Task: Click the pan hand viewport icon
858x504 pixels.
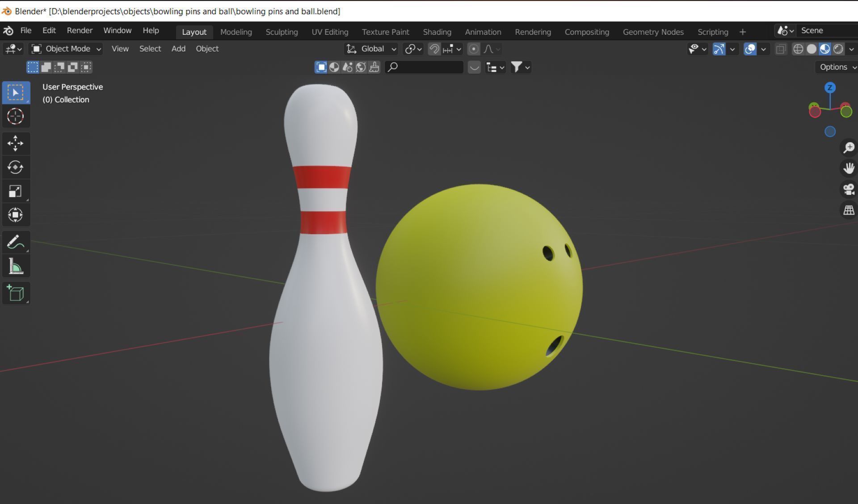Action: (x=848, y=168)
